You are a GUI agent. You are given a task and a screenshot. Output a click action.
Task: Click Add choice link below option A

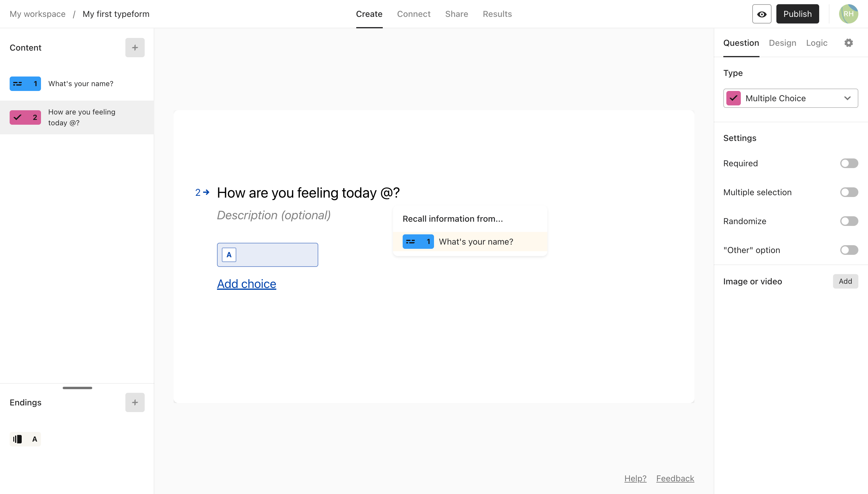coord(246,283)
